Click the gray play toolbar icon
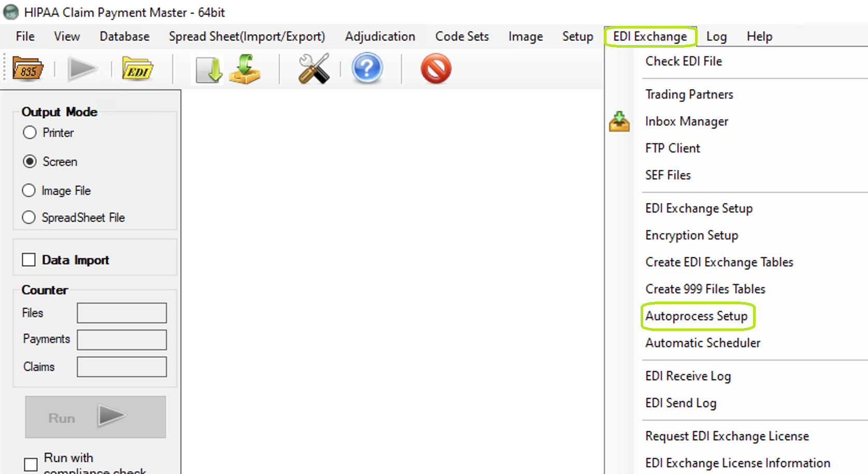868x474 pixels. tap(83, 68)
